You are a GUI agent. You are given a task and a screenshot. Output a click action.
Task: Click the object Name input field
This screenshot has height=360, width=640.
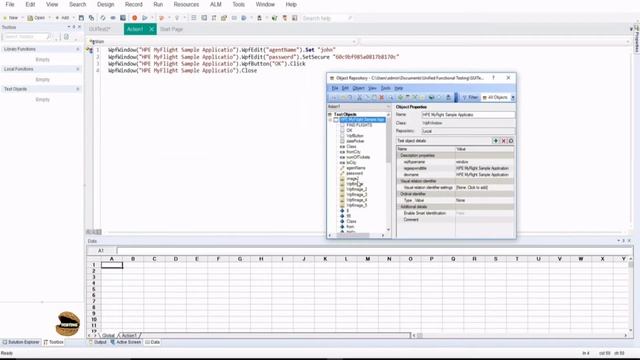[468, 115]
